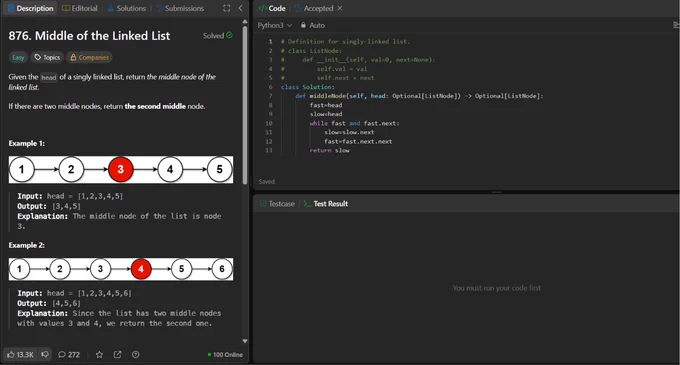This screenshot has height=365, width=680.
Task: Click the divider handle between code and results
Action: 497,192
